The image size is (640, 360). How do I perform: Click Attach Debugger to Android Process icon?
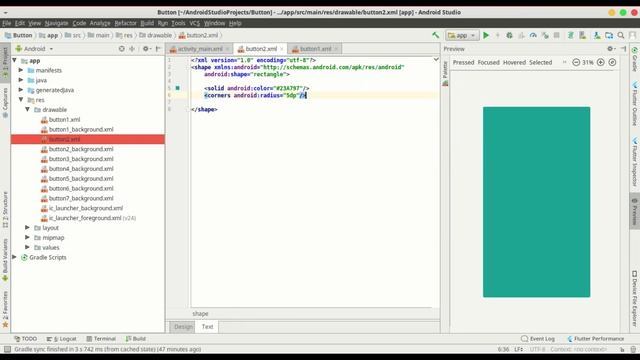point(545,36)
